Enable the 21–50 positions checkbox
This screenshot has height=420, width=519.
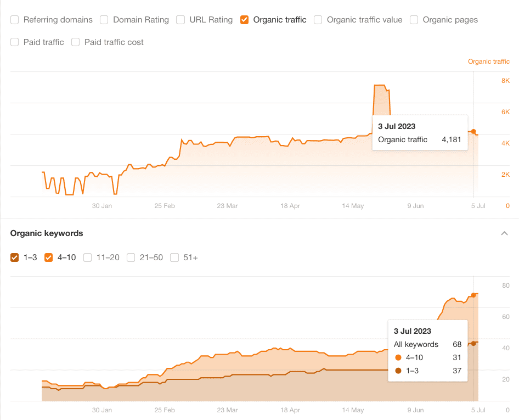pos(131,257)
